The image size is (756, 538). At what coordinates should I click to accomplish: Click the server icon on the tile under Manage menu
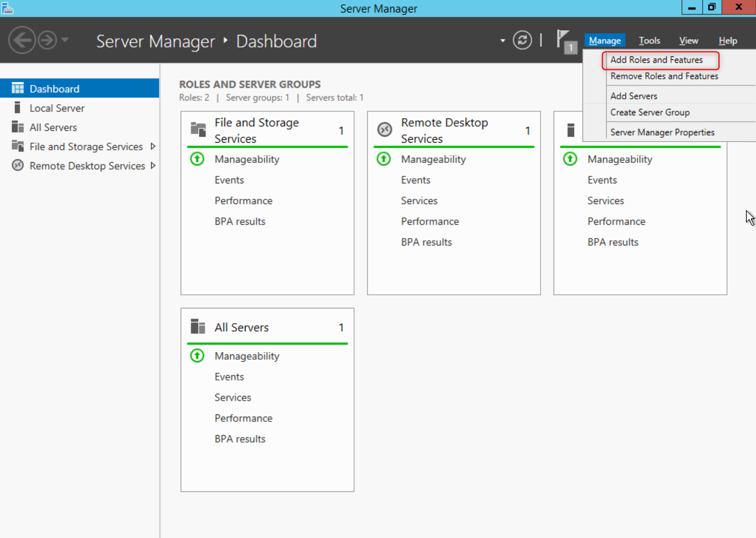click(x=571, y=130)
